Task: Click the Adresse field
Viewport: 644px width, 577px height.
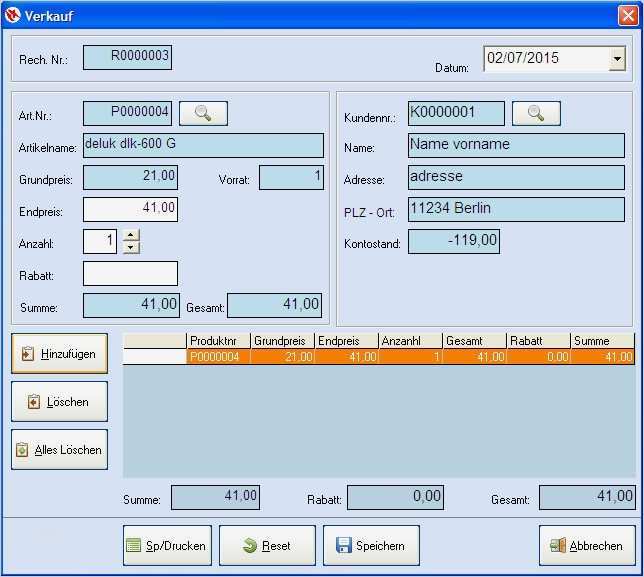Action: [x=516, y=177]
